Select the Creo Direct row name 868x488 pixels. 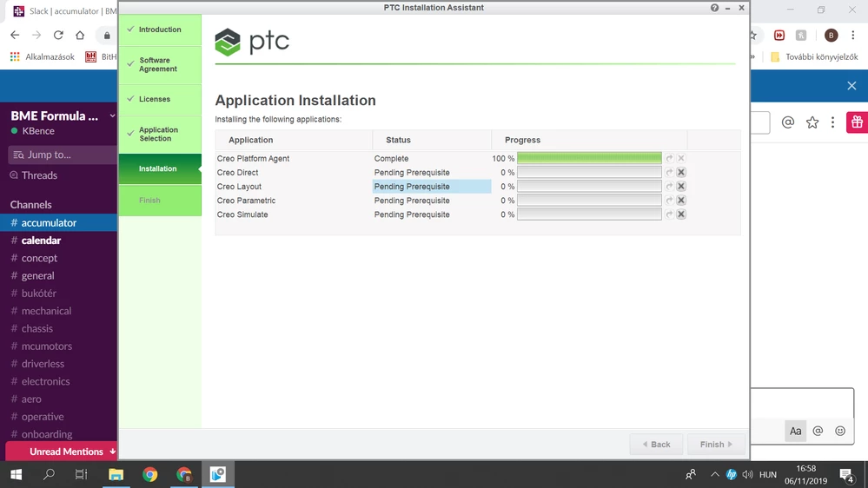point(237,173)
